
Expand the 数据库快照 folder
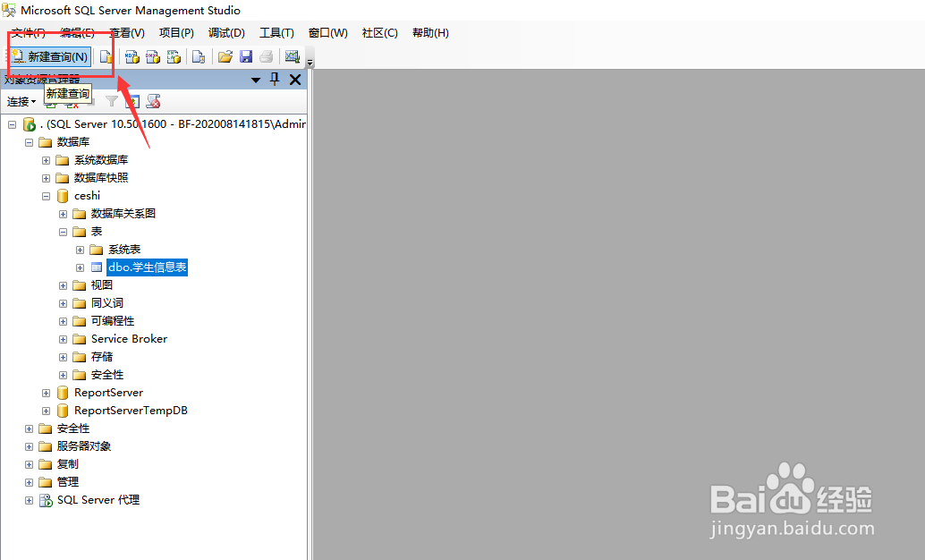tap(46, 178)
